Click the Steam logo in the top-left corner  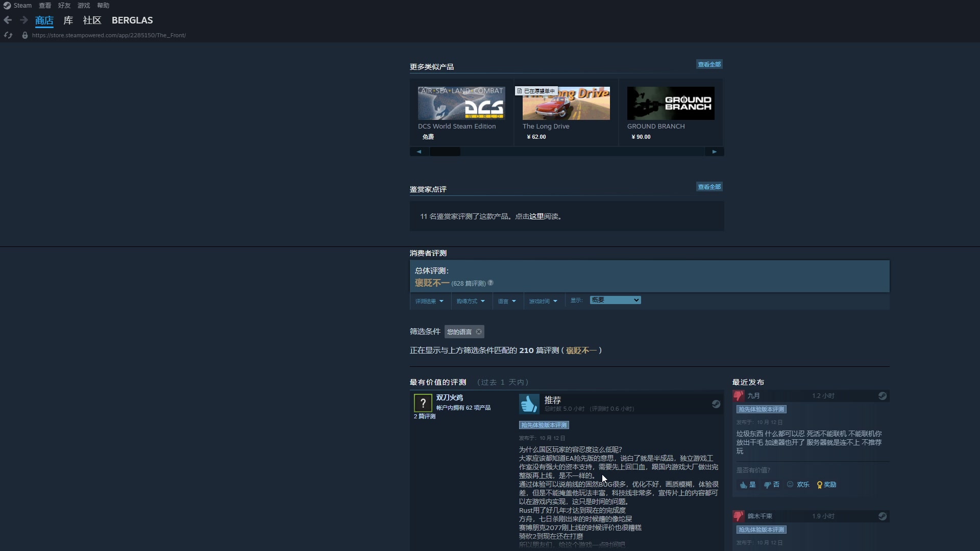tap(7, 5)
